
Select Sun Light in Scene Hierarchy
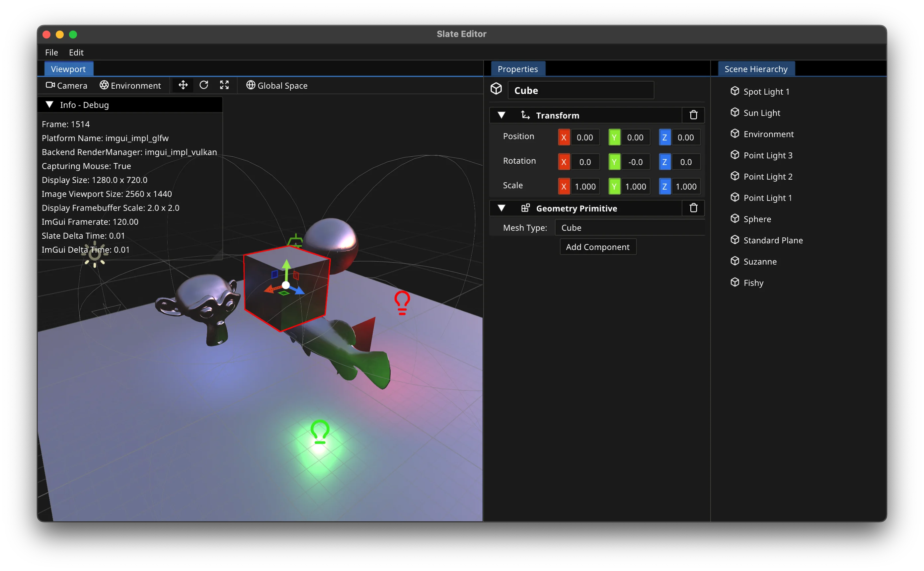pyautogui.click(x=762, y=113)
